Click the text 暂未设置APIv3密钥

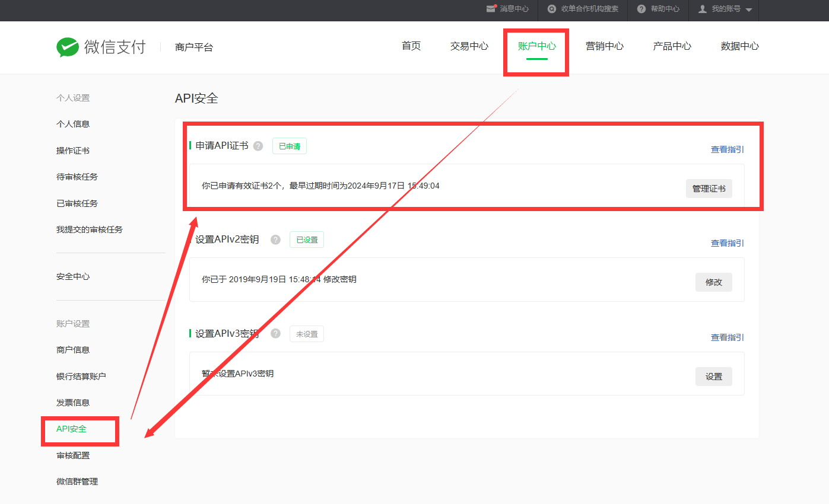click(x=237, y=374)
